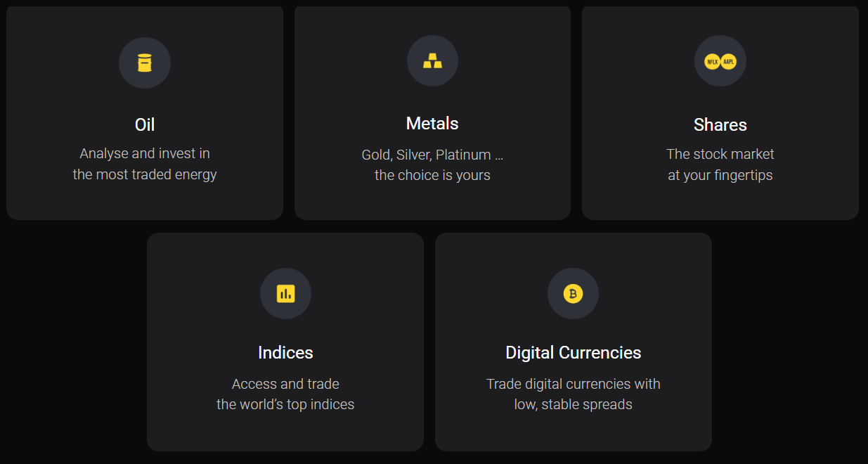Click "The stock market" description text
The width and height of the screenshot is (868, 464).
pyautogui.click(x=720, y=154)
